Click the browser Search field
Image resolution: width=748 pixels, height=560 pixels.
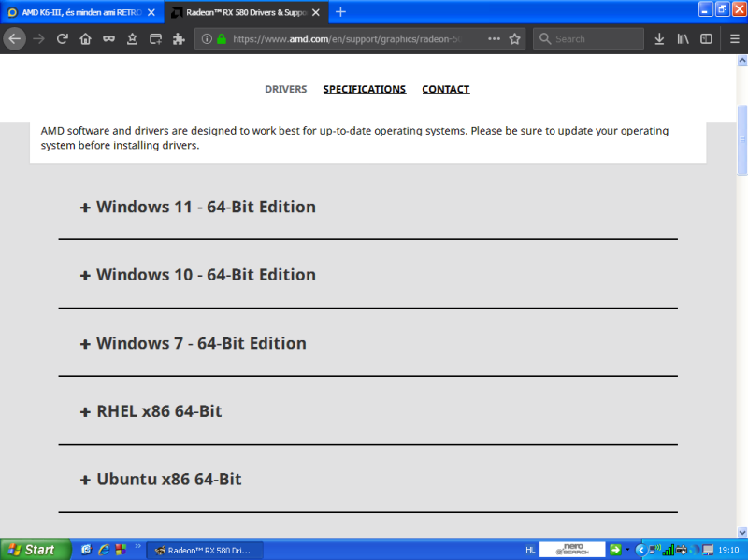(589, 39)
